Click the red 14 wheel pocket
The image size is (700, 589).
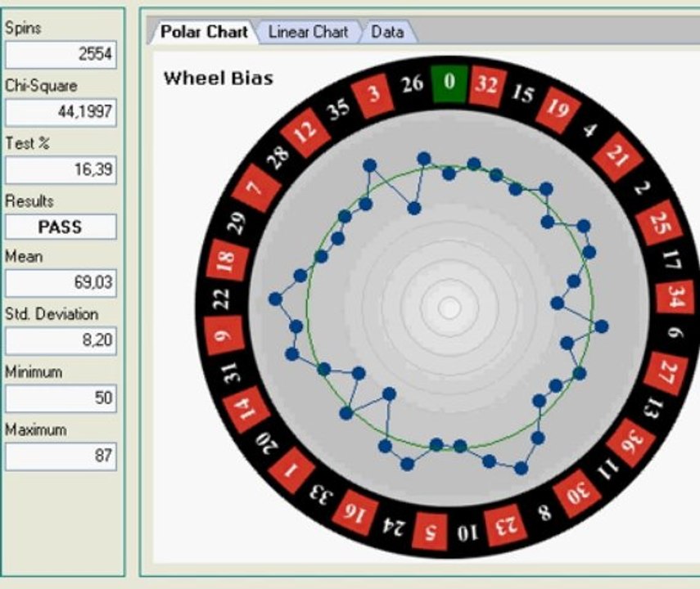(245, 410)
